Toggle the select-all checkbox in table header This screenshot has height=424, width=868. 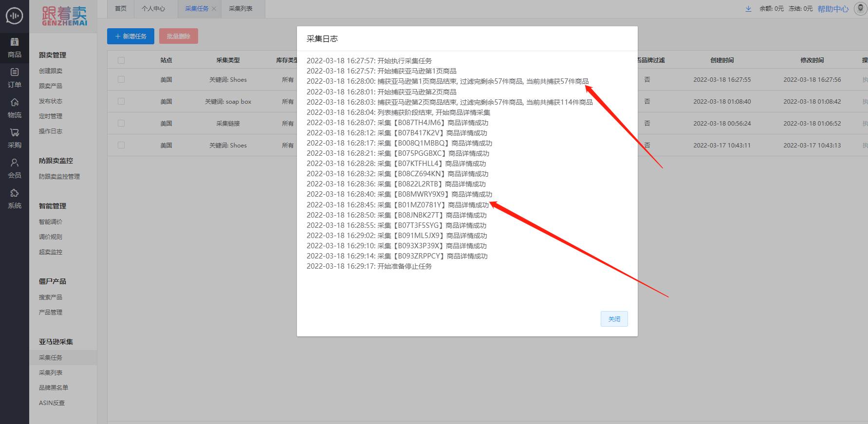click(121, 60)
